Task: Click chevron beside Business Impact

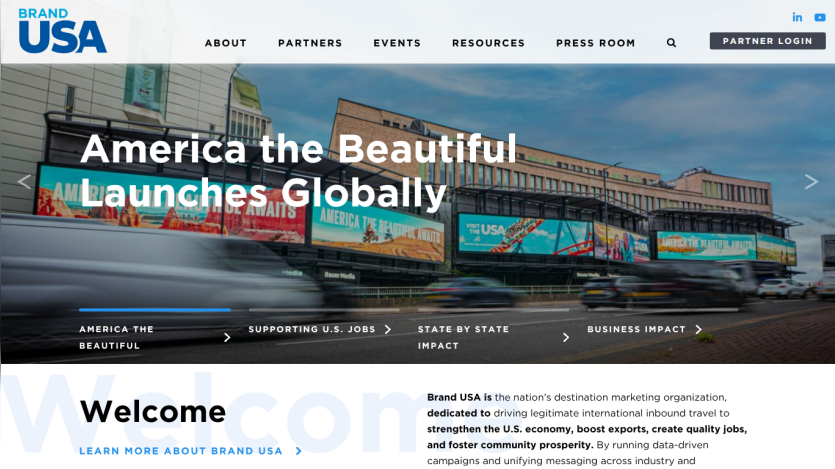Action: [x=699, y=330]
